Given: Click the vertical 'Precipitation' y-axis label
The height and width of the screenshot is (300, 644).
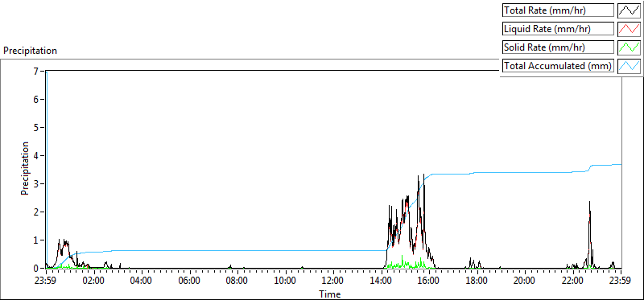Looking at the screenshot, I should [25, 168].
